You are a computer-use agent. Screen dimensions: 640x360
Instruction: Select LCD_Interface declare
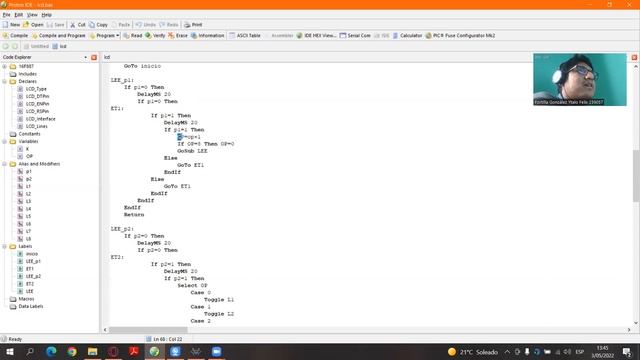pyautogui.click(x=40, y=119)
